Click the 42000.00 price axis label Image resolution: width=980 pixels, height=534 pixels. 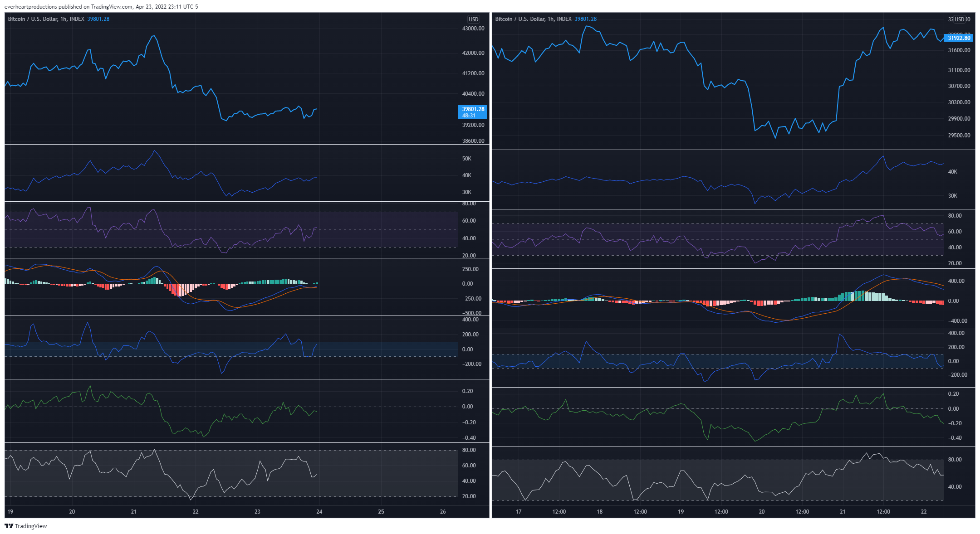tap(473, 53)
